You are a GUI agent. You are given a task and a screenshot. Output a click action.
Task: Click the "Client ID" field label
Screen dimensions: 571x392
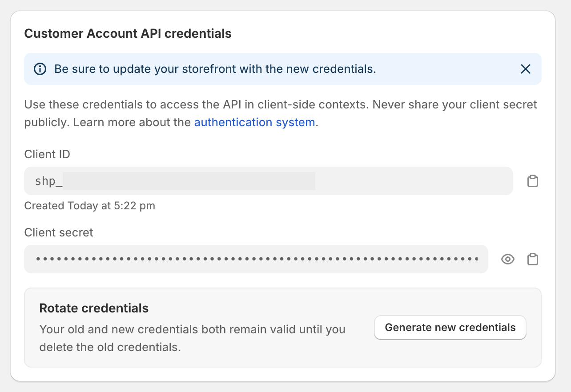[x=47, y=154]
